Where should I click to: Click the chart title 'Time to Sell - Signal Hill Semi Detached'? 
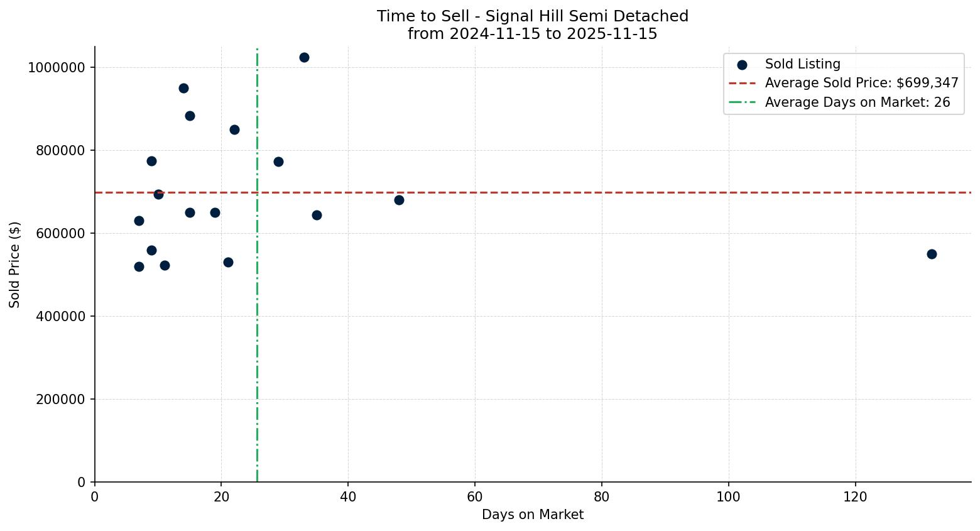[x=532, y=16]
